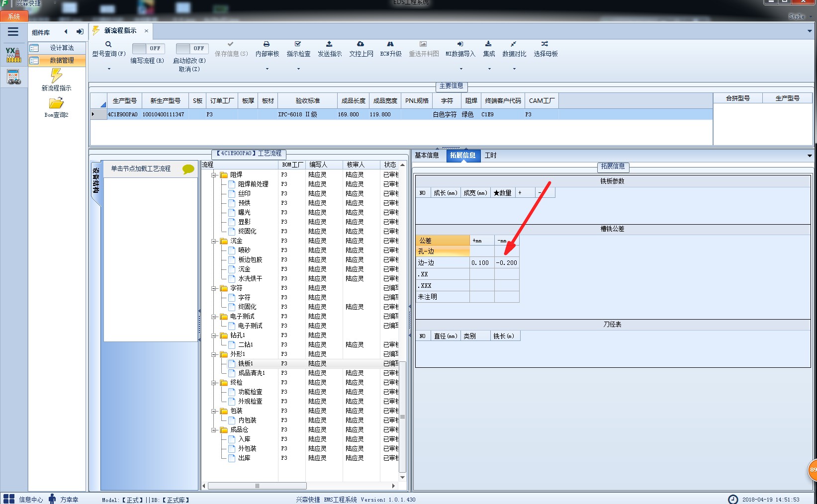Image resolution: width=817 pixels, height=504 pixels.
Task: Collapse the 钻孔1 tree folder
Action: [x=214, y=336]
